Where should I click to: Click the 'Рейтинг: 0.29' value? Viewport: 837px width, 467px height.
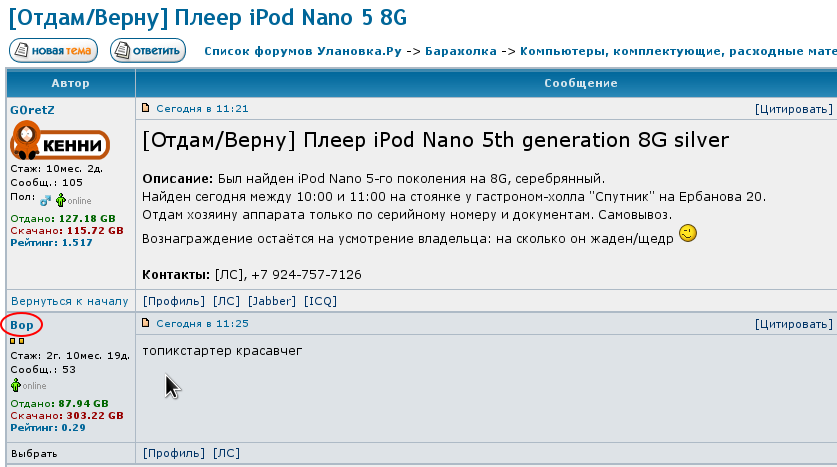(x=48, y=428)
